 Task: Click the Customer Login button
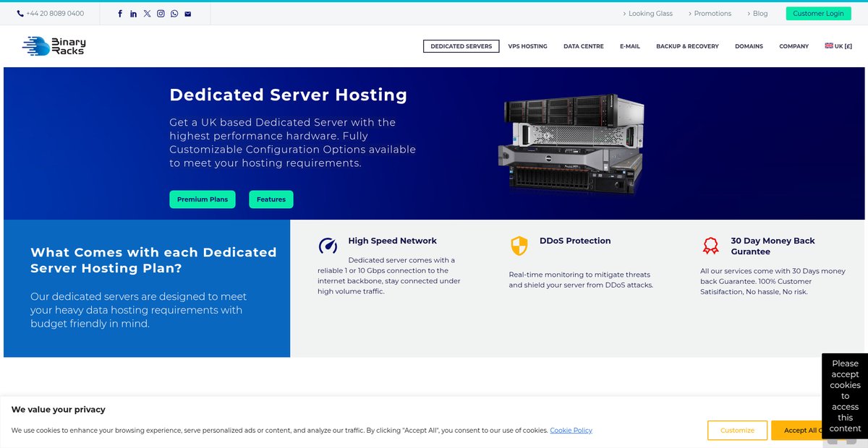click(x=818, y=14)
